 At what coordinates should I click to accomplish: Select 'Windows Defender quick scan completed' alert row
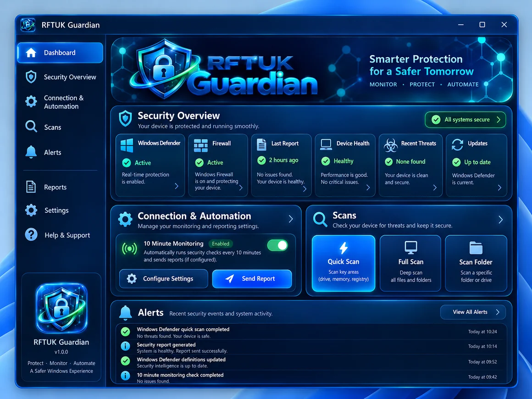pos(311,332)
